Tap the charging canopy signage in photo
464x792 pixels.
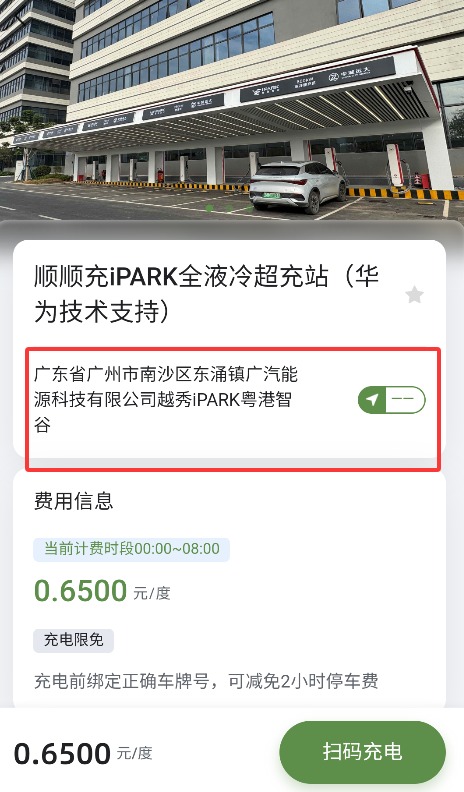(x=316, y=79)
